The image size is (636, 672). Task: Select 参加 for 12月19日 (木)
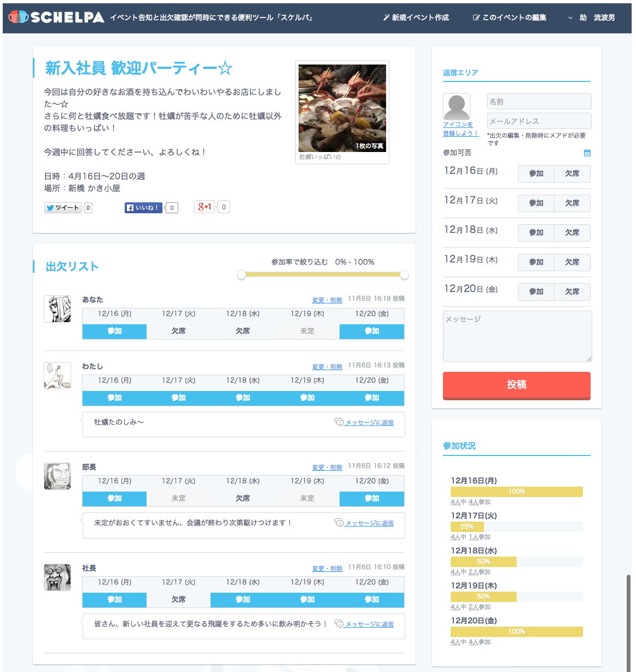(x=536, y=262)
